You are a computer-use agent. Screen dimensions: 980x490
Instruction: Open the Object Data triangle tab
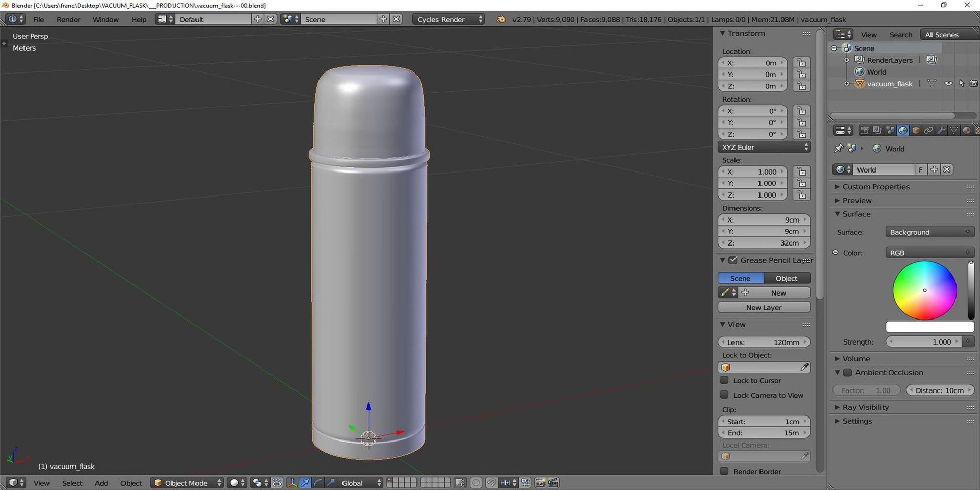pyautogui.click(x=954, y=131)
